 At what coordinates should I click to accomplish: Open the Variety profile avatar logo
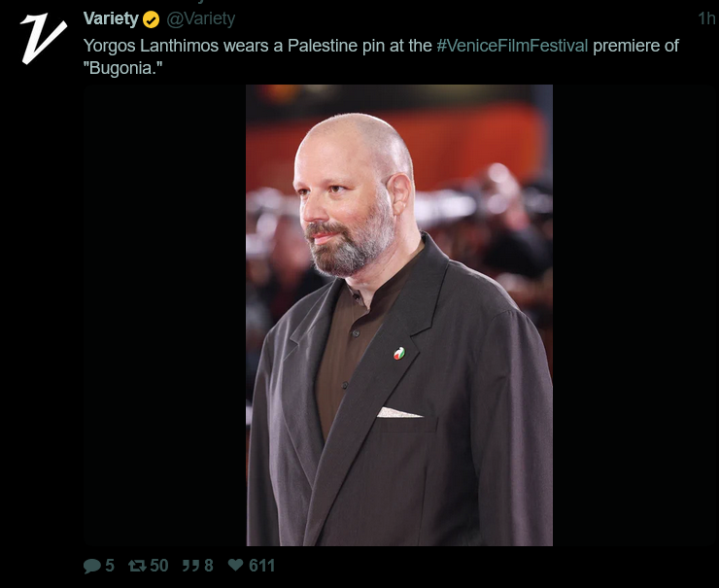[44, 39]
